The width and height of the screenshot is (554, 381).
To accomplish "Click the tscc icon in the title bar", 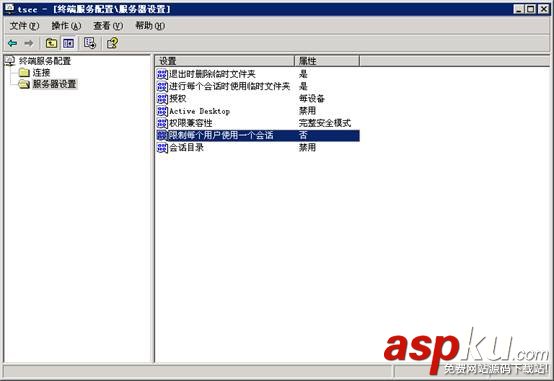I will click(x=10, y=8).
